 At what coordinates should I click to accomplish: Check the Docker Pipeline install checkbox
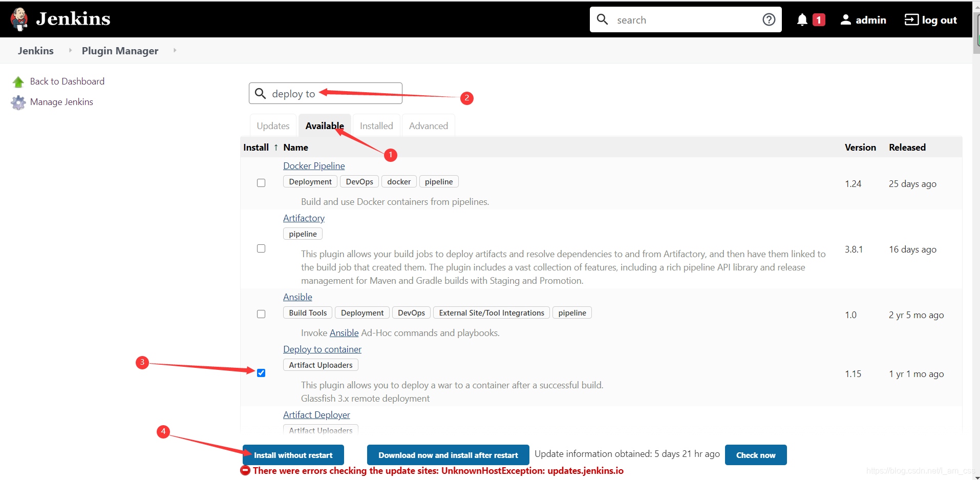click(261, 183)
